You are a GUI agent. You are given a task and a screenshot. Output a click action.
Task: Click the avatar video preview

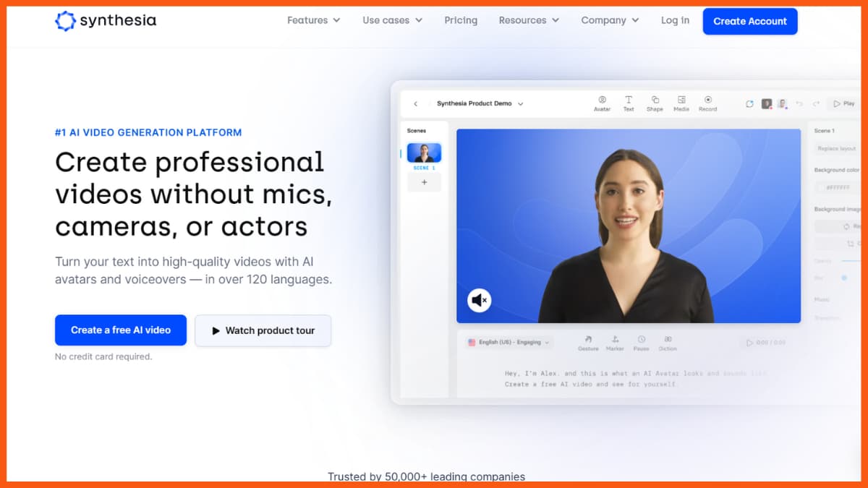coord(629,226)
